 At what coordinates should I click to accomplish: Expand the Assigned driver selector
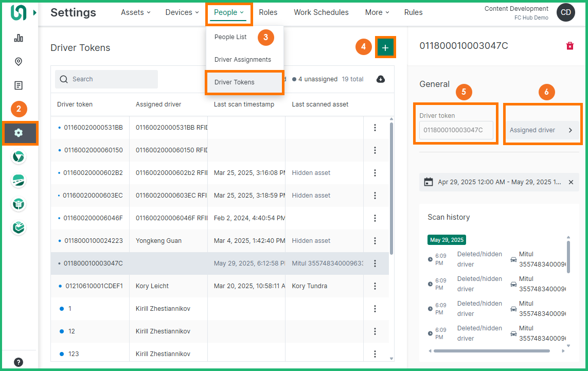542,130
